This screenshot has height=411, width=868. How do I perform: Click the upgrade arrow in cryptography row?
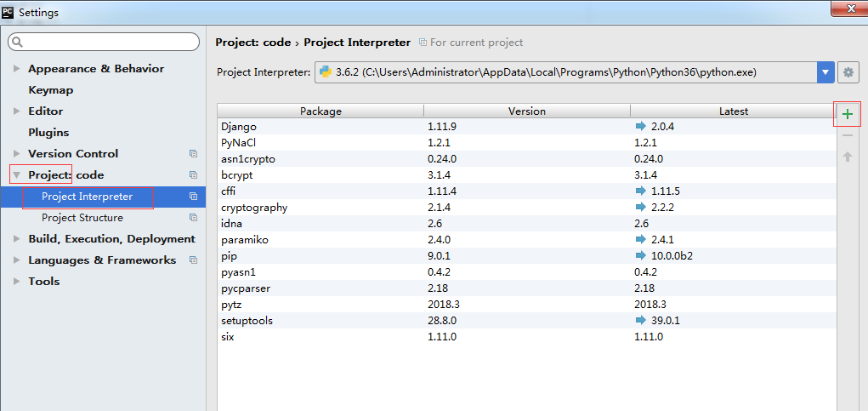click(640, 207)
